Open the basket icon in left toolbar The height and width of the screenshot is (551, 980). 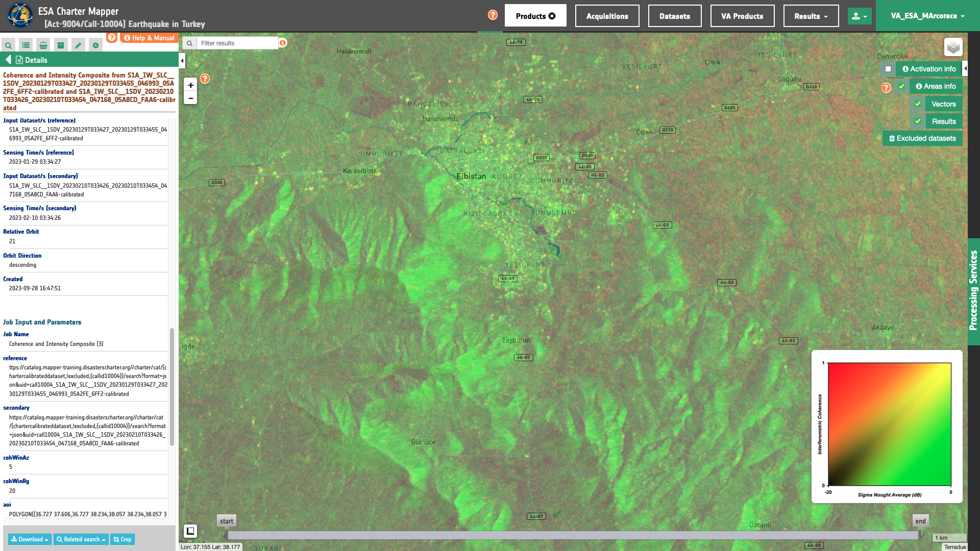tap(43, 45)
